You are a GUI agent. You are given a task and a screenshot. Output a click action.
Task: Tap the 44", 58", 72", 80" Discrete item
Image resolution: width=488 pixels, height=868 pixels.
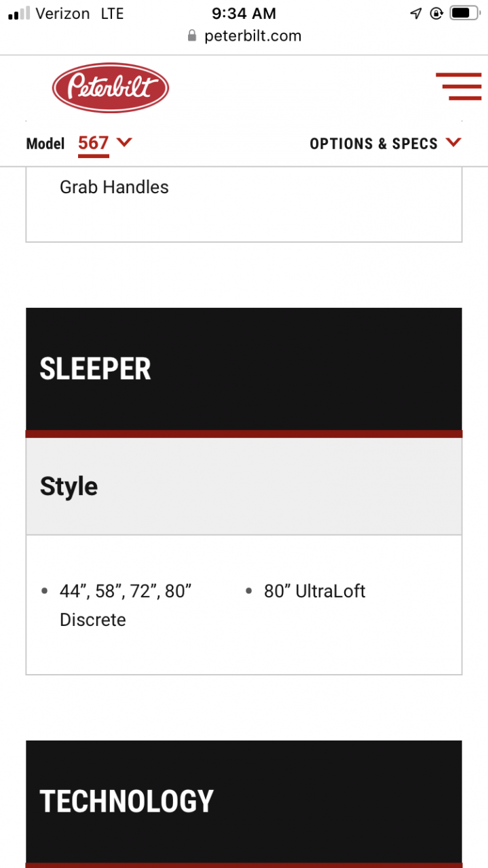(x=126, y=605)
